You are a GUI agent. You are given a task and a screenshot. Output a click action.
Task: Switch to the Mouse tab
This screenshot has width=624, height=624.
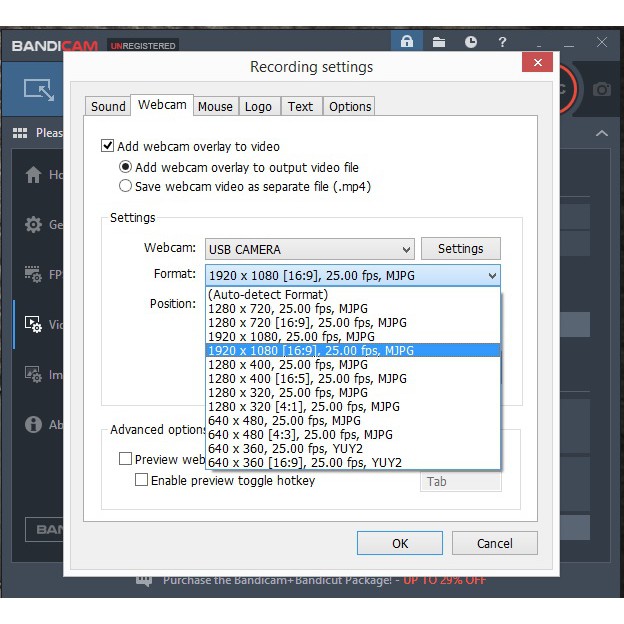pyautogui.click(x=215, y=107)
